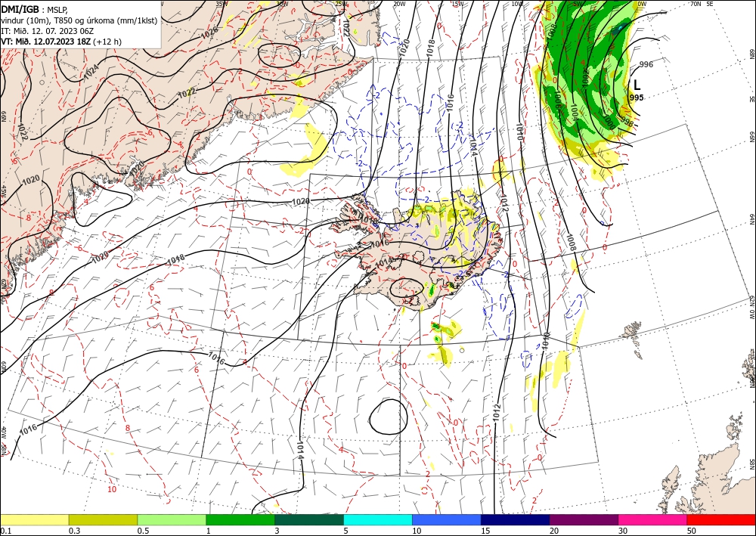Image resolution: width=756 pixels, height=536 pixels.
Task: Click the '998' isobar label near the low
Action: [627, 121]
